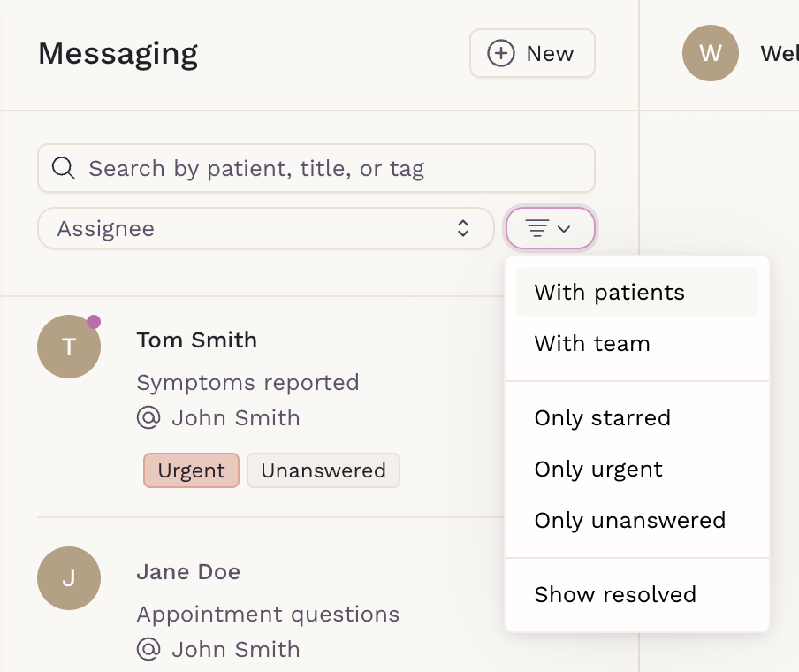Focus the search by patient field
799x672 pixels.
316,168
